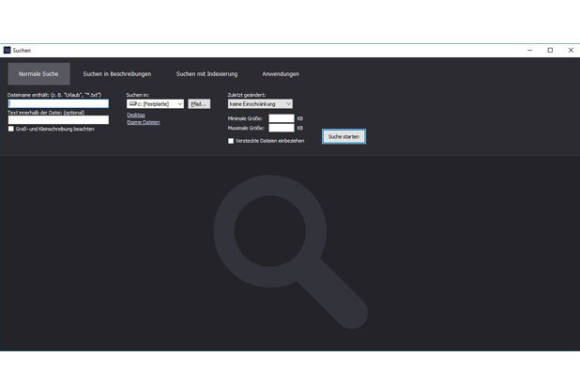Toggle Versteckte Dateien einbeziehen checkbox
This screenshot has width=580, height=388.
click(231, 141)
